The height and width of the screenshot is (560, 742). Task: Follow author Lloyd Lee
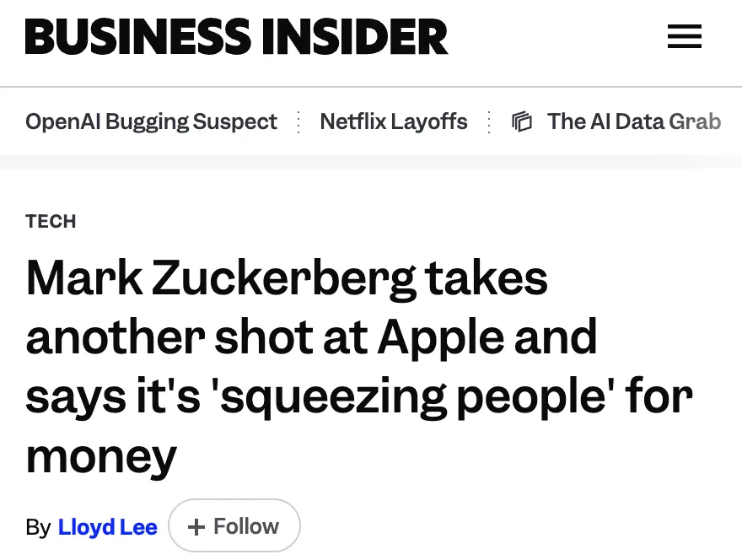click(x=234, y=525)
